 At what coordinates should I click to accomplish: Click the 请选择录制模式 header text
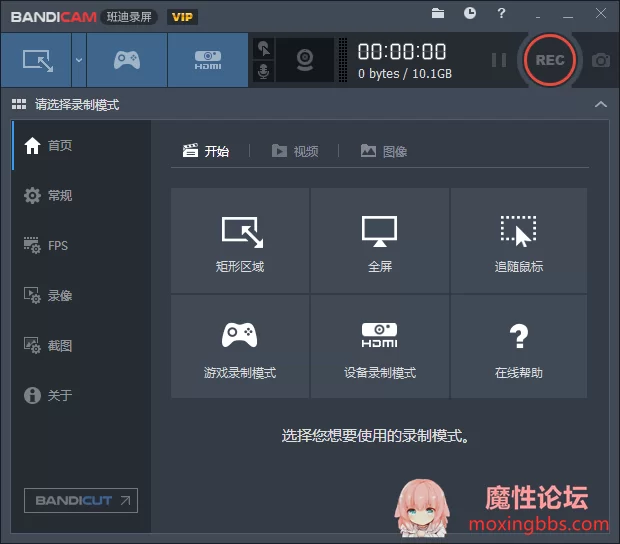click(77, 105)
